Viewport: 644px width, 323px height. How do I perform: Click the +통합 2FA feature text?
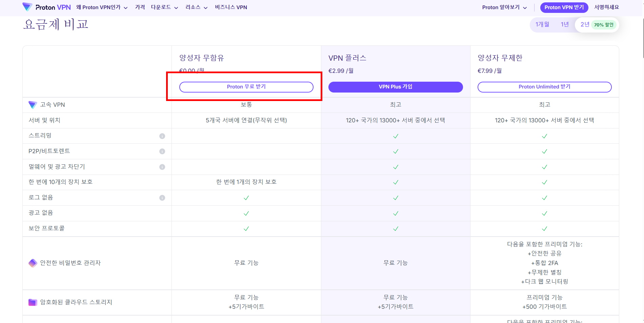point(544,263)
